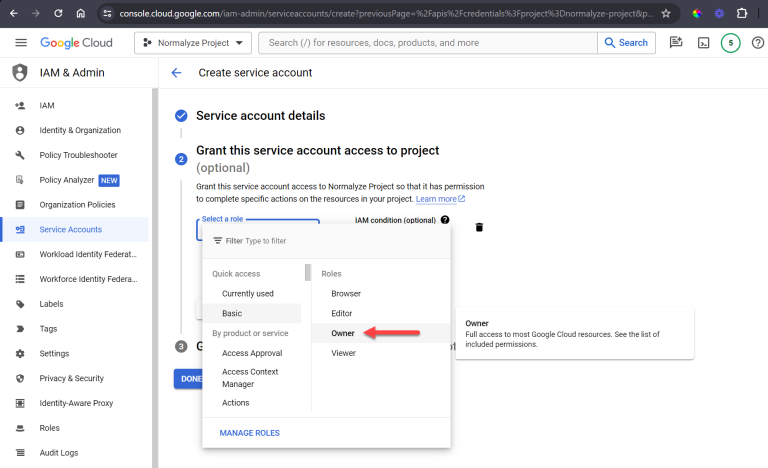Select the Owner role

343,333
